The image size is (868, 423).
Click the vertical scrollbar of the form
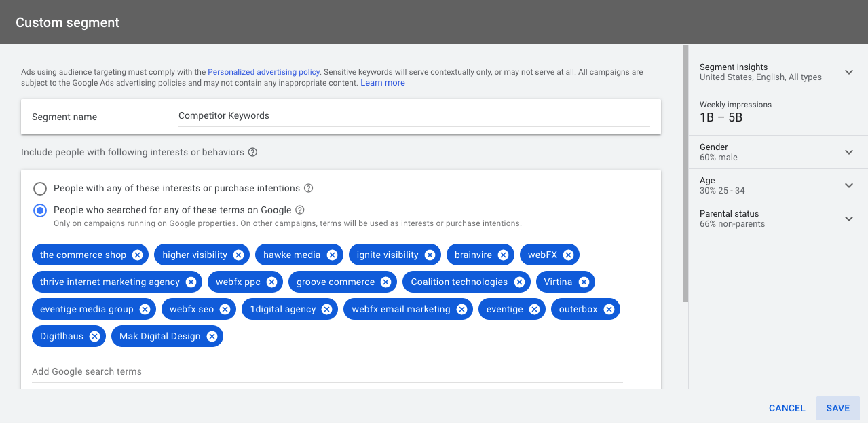[x=685, y=173]
